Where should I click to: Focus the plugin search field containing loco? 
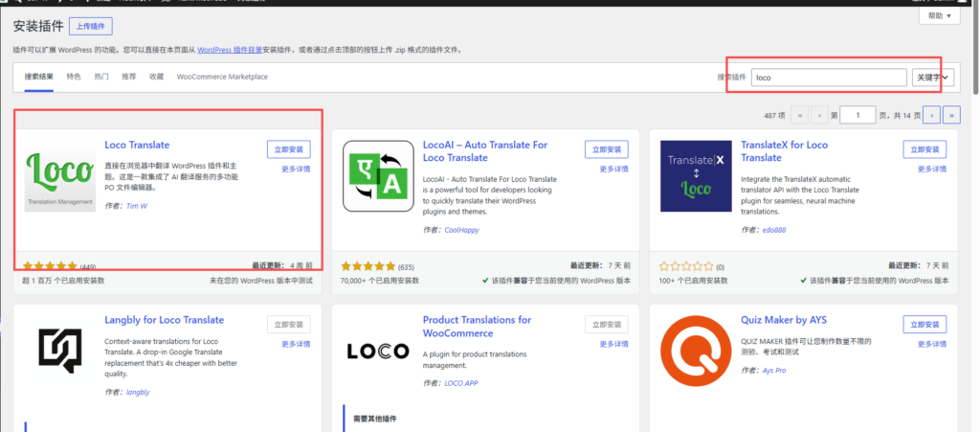(x=829, y=78)
